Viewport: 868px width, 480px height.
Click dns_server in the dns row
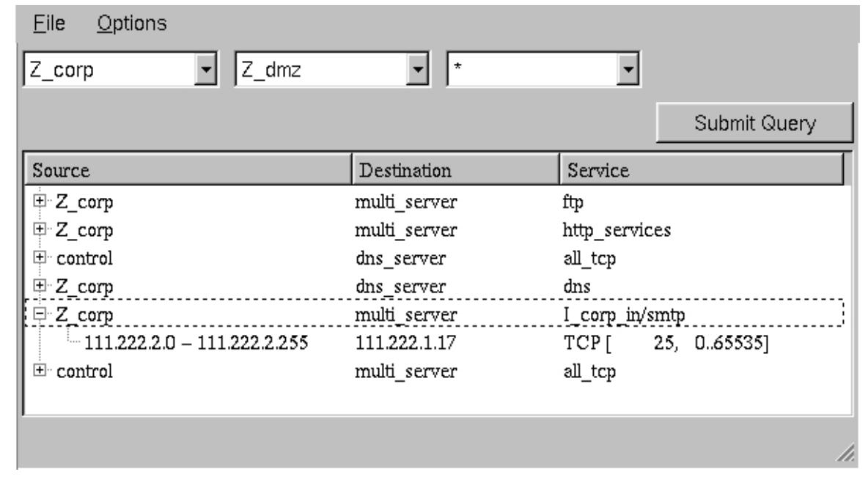click(400, 287)
